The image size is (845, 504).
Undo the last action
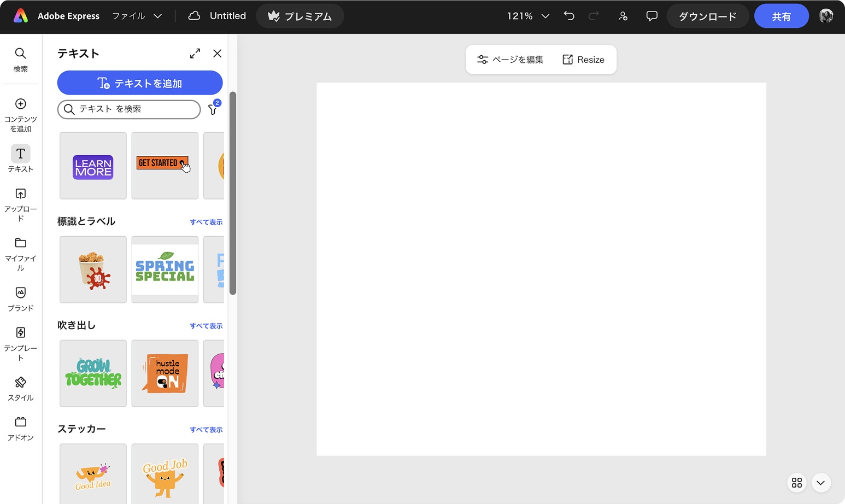(x=569, y=16)
